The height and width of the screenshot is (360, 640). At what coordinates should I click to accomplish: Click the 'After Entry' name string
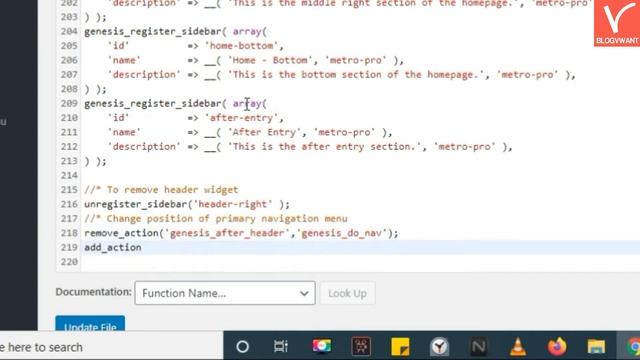264,132
